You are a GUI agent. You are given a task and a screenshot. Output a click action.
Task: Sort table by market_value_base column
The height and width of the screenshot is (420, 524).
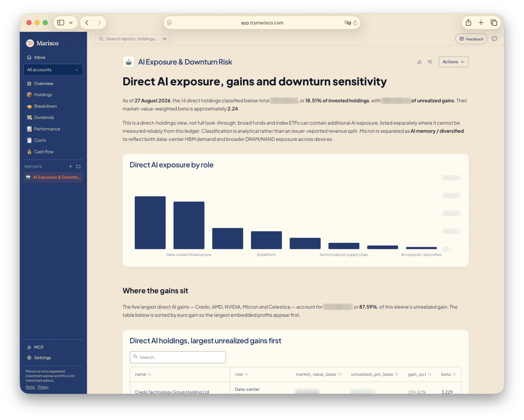[x=319, y=374]
